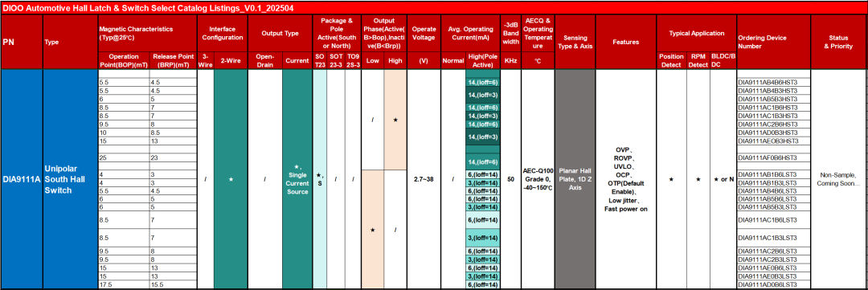This screenshot has height=290, width=868.
Task: Select the Operate Voltage header cell
Action: tap(424, 33)
